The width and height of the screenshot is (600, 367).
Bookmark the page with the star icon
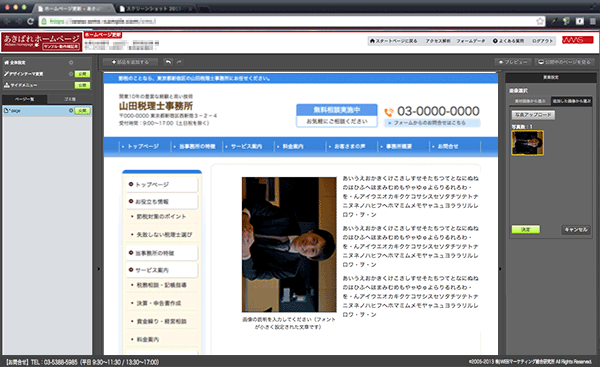coord(540,21)
